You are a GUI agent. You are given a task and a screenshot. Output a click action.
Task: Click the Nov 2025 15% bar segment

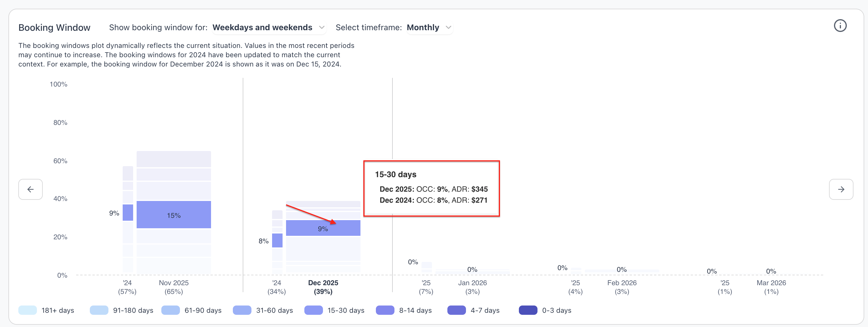(x=174, y=215)
